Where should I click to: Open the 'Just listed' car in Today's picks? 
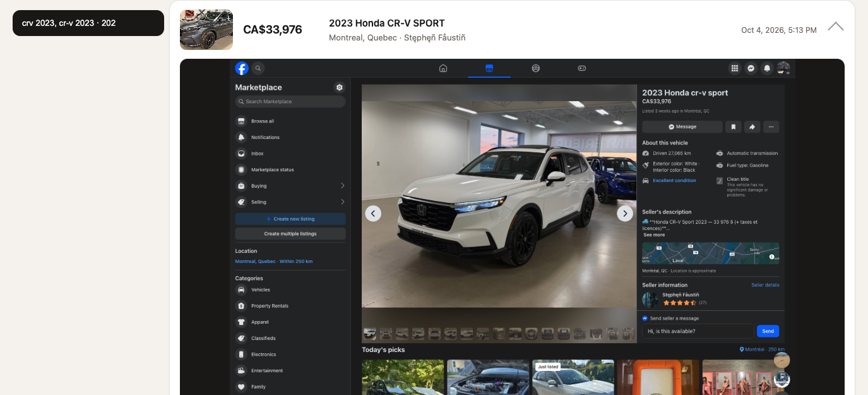(573, 377)
